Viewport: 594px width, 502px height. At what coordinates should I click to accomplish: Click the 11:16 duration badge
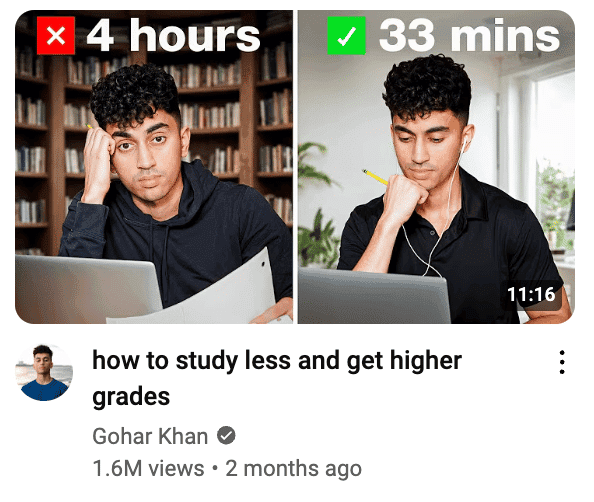coord(531,294)
